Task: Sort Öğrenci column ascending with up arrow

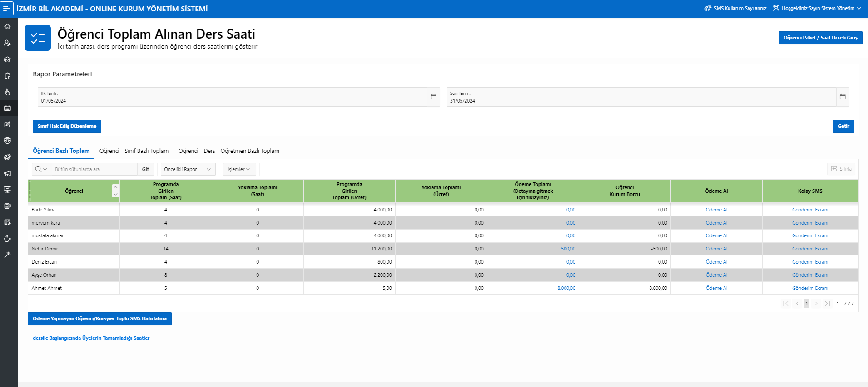Action: click(115, 187)
